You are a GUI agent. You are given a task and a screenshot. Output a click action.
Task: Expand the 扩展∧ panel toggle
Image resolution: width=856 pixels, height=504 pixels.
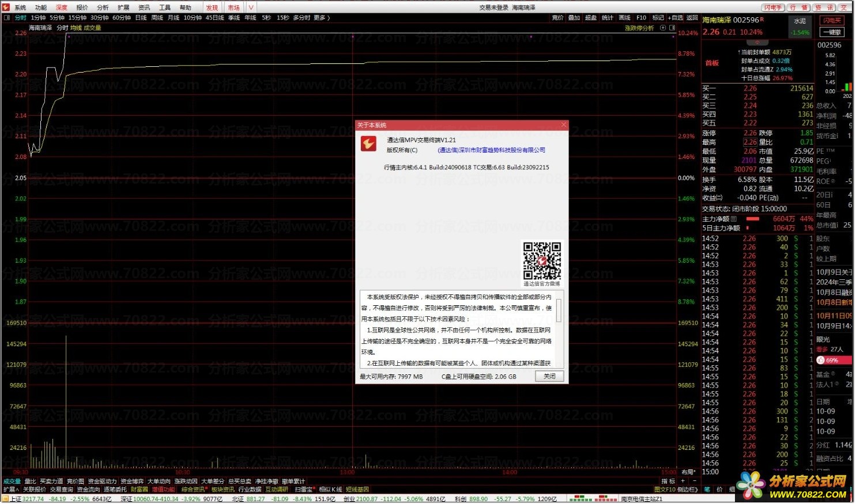pos(11,490)
